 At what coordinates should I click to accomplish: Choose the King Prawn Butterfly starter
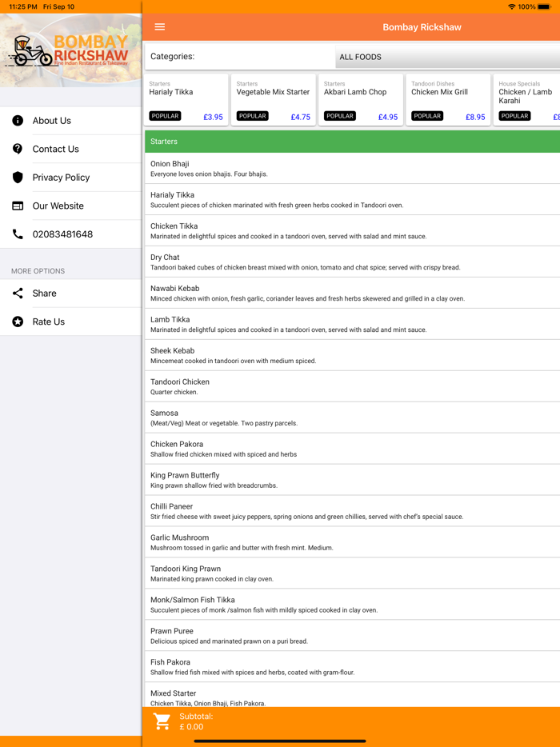(352, 480)
